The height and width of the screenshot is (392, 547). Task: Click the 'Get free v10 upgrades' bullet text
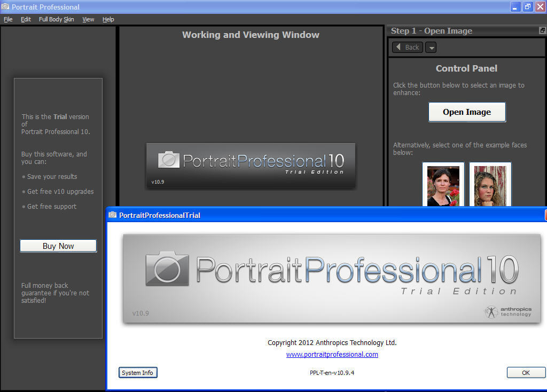[x=60, y=192]
